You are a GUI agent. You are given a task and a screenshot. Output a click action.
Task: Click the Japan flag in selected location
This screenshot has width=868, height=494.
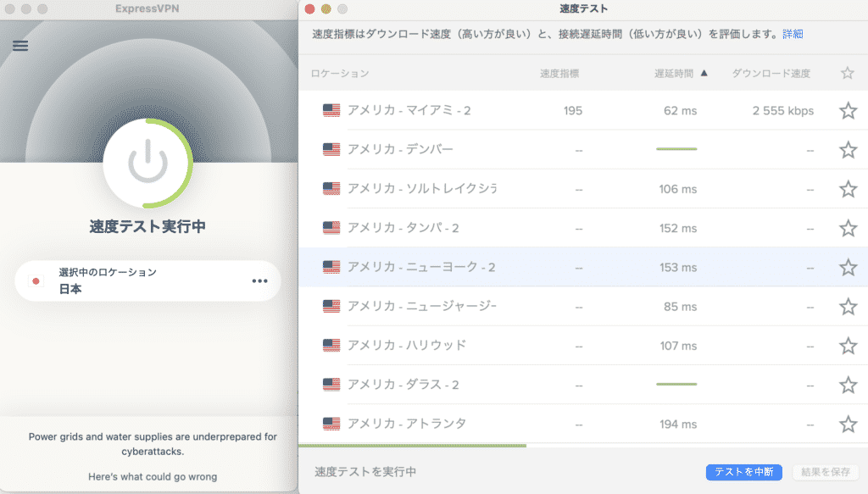pyautogui.click(x=36, y=281)
